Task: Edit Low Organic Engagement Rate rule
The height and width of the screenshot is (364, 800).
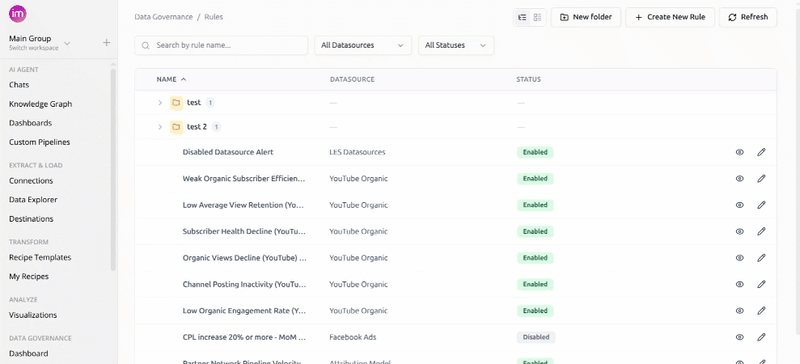Action: click(x=761, y=310)
